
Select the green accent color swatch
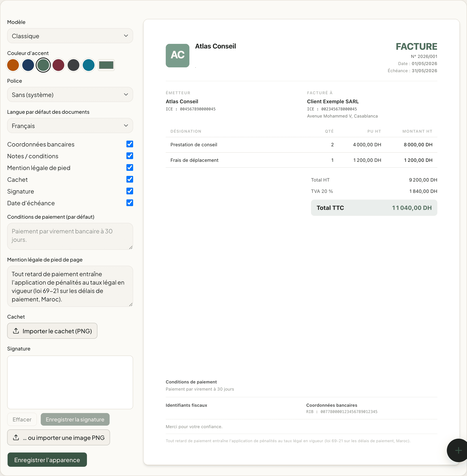click(43, 65)
